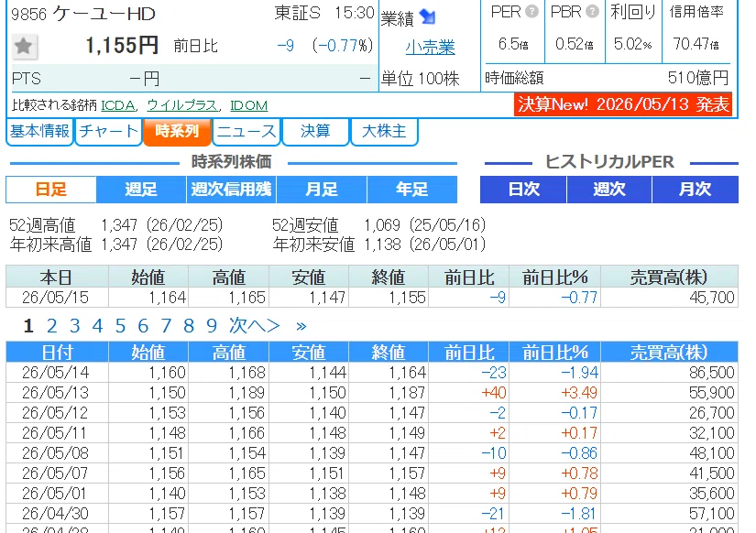Jump to last page with » link
The height and width of the screenshot is (533, 756).
[301, 327]
